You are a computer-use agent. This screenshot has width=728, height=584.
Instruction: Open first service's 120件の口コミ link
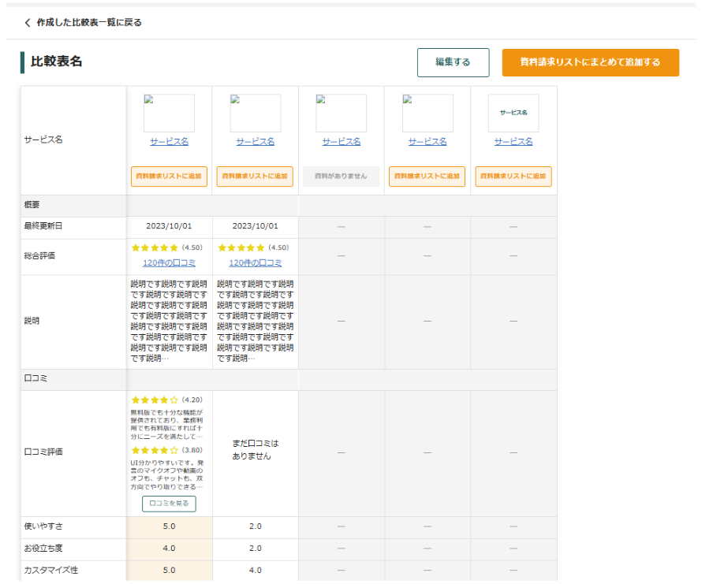tap(169, 262)
